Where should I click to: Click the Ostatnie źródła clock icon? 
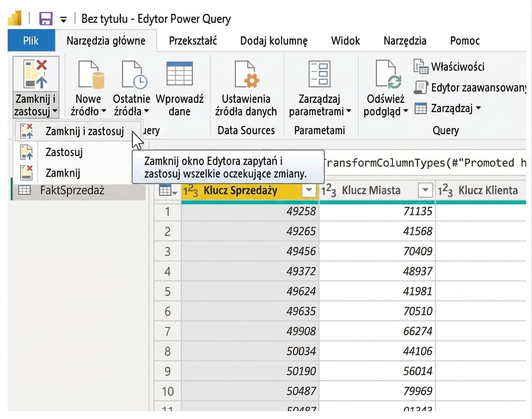pos(134,74)
